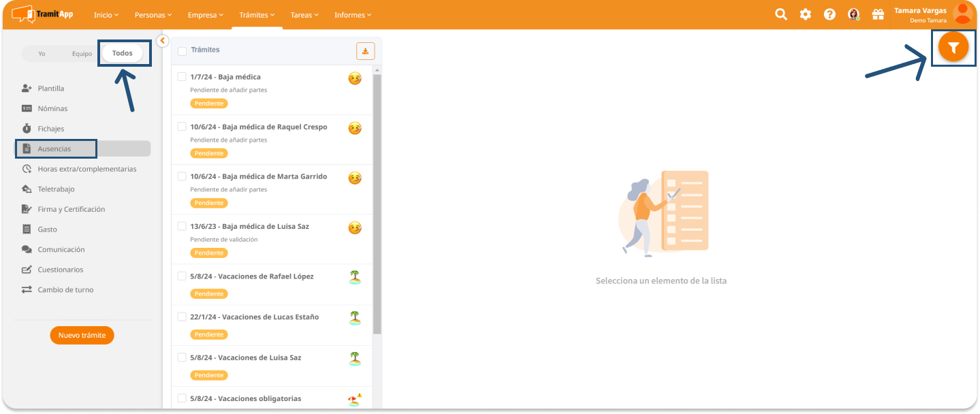Click the search magnifier icon

[781, 14]
